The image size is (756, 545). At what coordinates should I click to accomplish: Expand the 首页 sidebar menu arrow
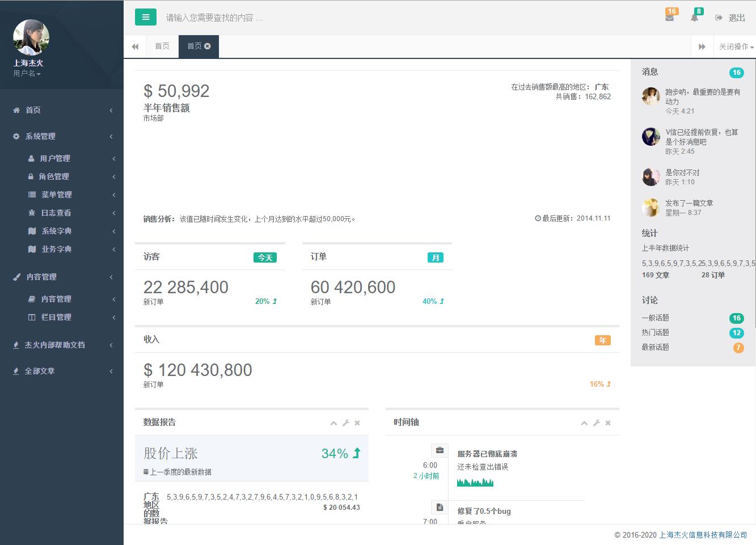click(x=111, y=110)
